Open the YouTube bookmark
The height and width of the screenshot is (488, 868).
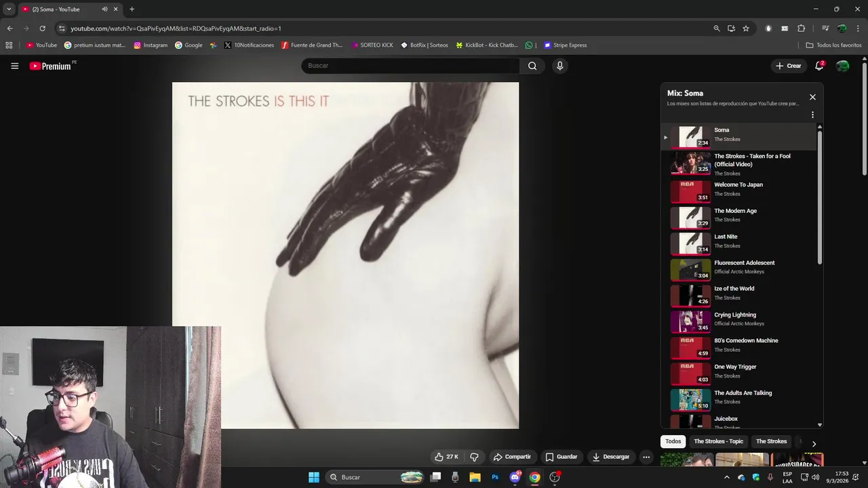[x=41, y=45]
